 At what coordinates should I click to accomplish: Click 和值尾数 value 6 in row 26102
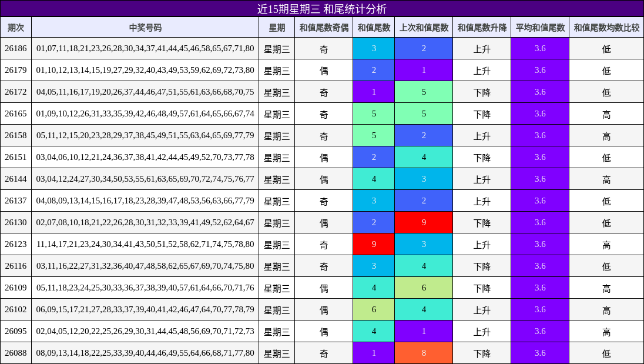(374, 310)
